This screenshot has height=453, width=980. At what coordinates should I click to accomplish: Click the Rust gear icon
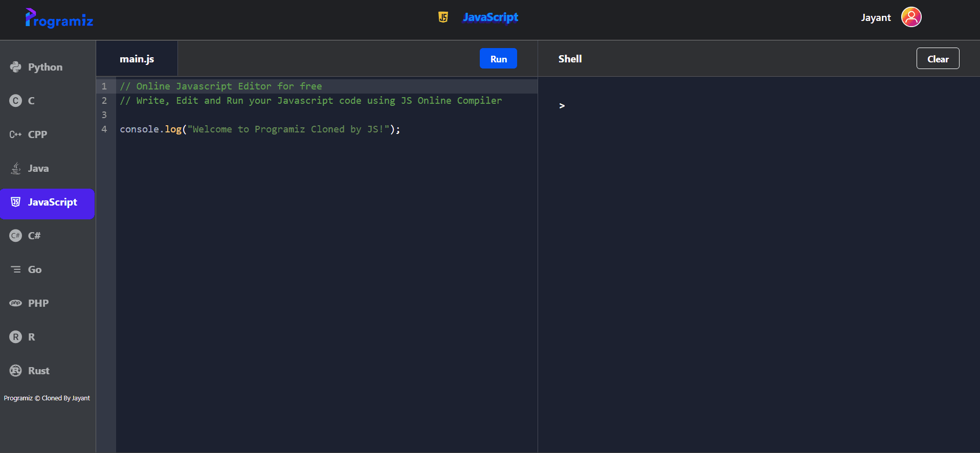(x=16, y=371)
